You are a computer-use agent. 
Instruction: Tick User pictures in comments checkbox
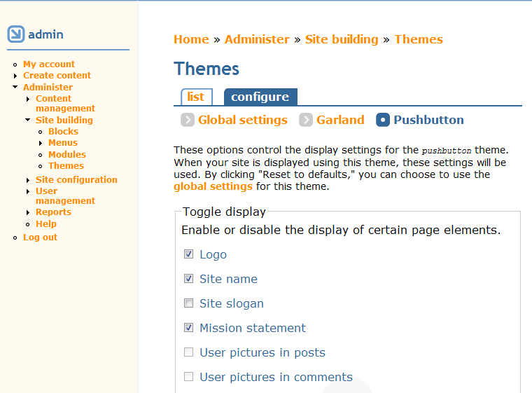click(188, 376)
